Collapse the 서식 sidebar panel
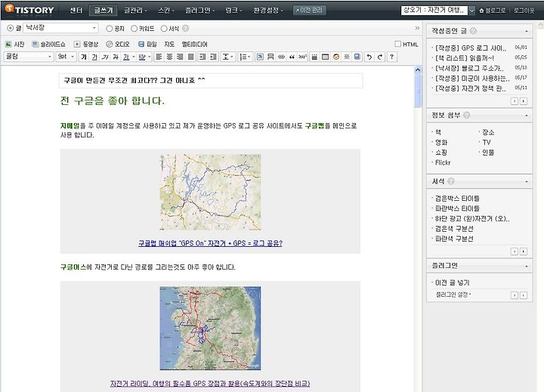 [x=526, y=181]
